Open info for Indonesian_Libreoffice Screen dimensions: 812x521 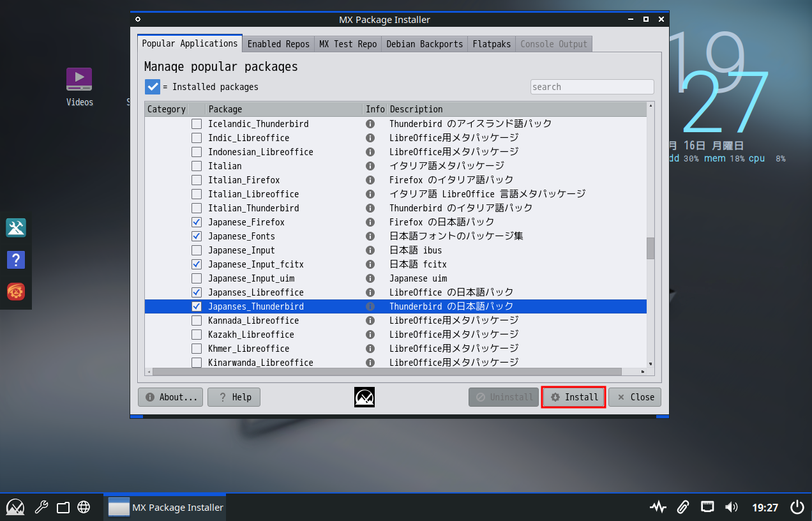click(x=370, y=152)
